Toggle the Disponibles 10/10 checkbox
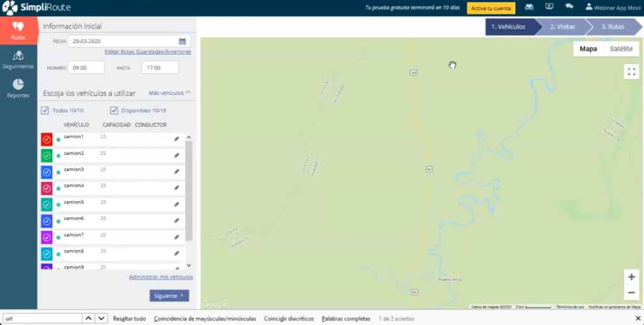The height and width of the screenshot is (325, 644). [114, 111]
